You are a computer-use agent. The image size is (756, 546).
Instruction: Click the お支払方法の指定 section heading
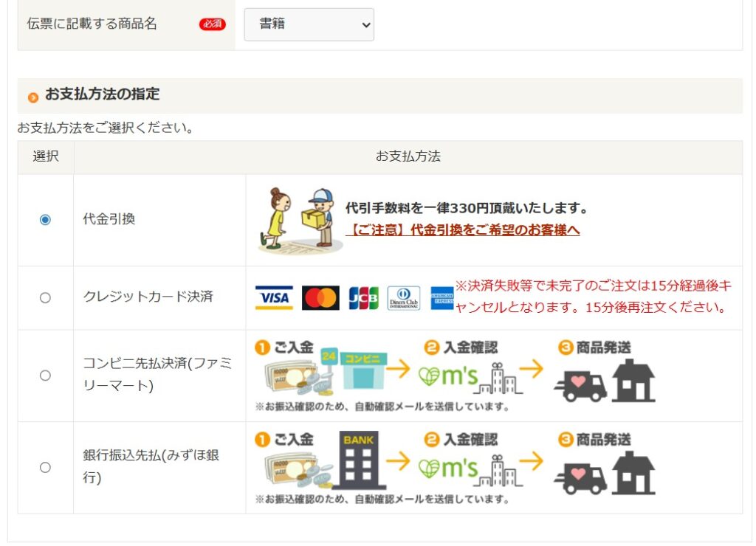102,94
